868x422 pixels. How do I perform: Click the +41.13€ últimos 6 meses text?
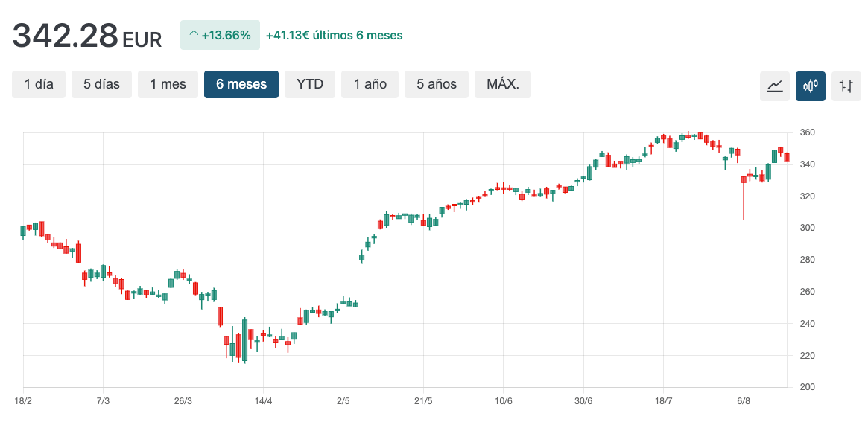pos(335,36)
